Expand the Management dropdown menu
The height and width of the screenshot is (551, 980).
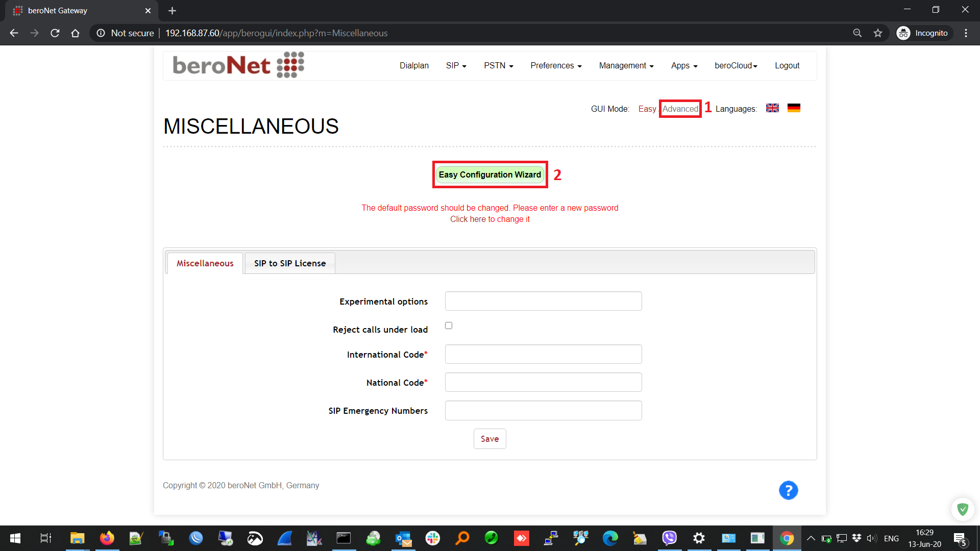tap(626, 66)
